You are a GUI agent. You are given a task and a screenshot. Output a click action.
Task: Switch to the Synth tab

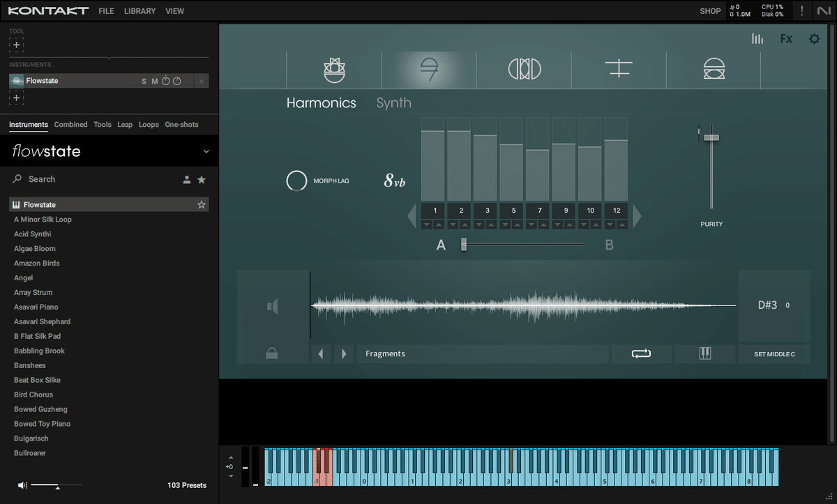click(393, 103)
